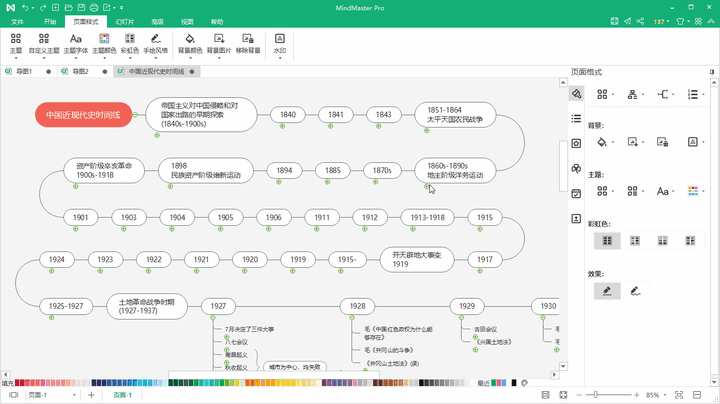Switch to the View ribbon tab
This screenshot has height=404, width=720.
187,22
